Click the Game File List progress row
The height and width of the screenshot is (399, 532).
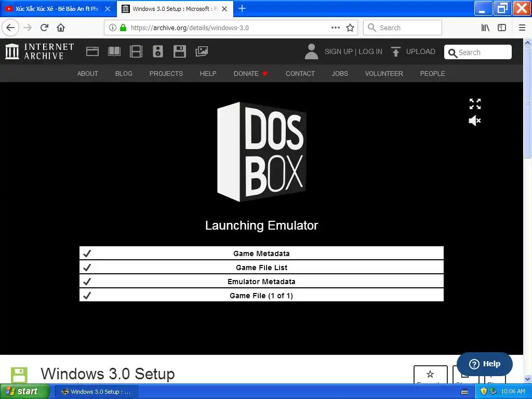(261, 268)
